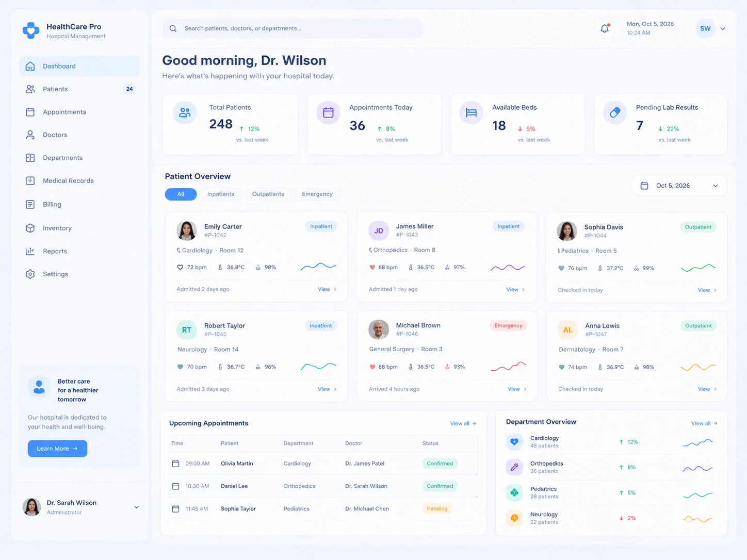Switch to the Inpatients tab

221,194
